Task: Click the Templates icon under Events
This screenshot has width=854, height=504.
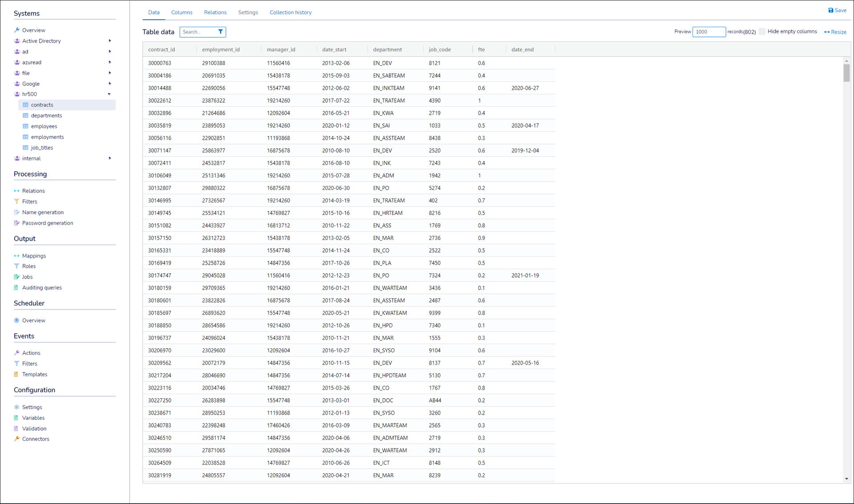Action: tap(16, 374)
